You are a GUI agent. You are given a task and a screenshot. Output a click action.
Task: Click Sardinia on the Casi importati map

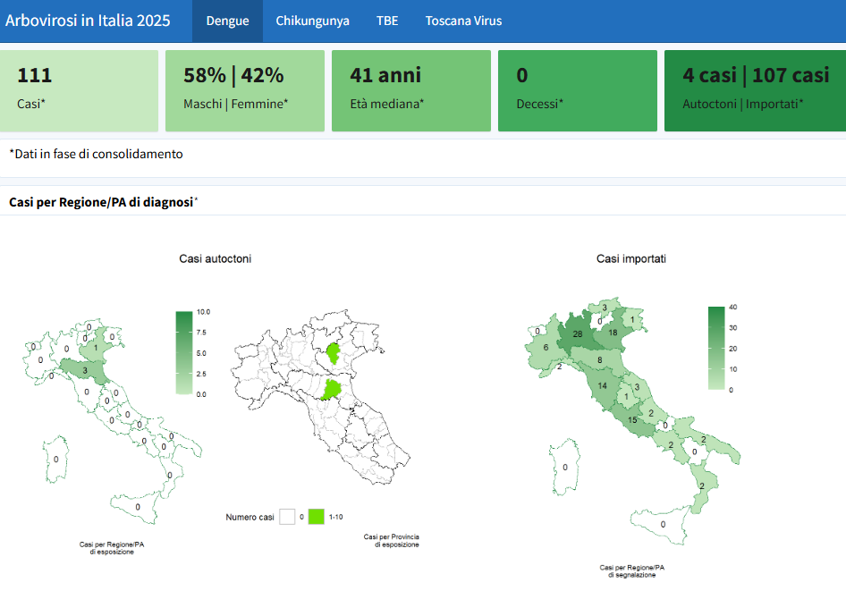point(563,467)
